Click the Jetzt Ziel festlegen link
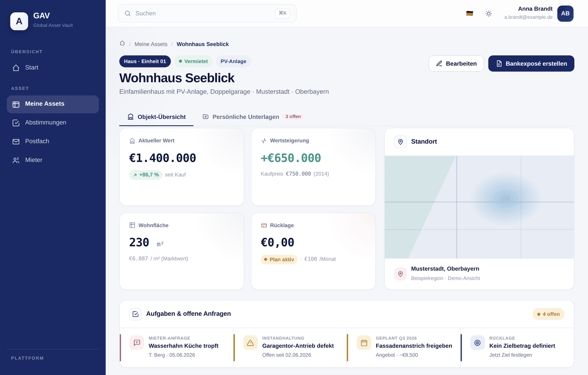The height and width of the screenshot is (375, 588). 510,355
